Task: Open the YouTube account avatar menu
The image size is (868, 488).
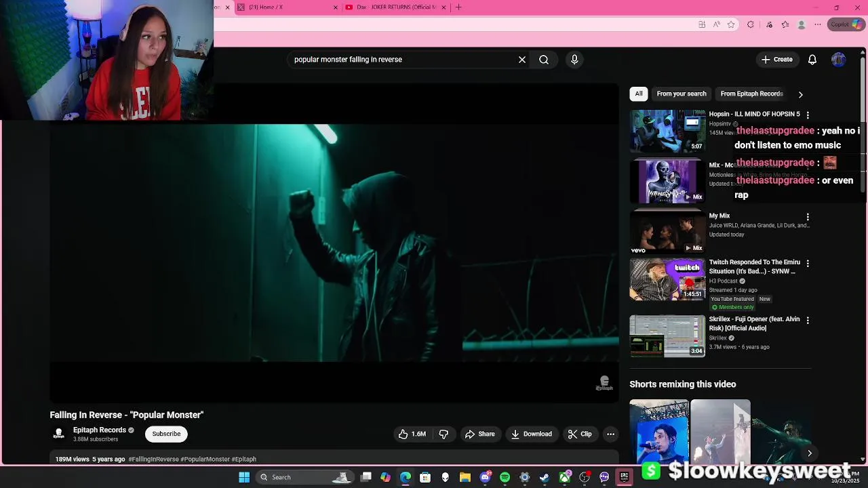Action: click(x=839, y=60)
